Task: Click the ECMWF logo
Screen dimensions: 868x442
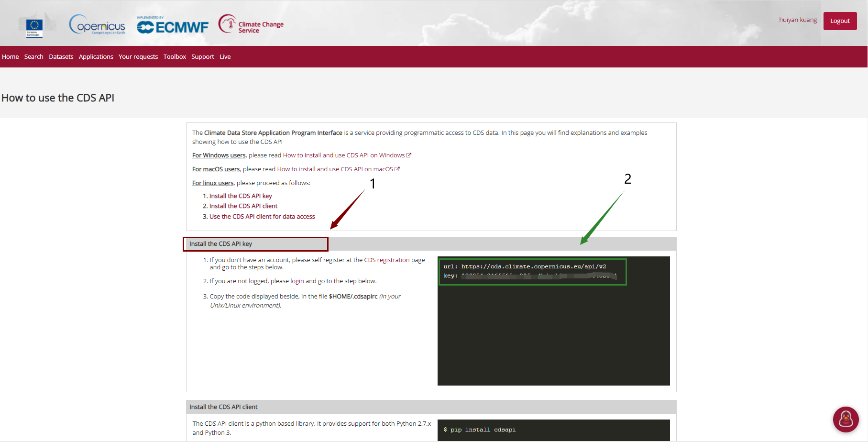Action: [x=172, y=25]
